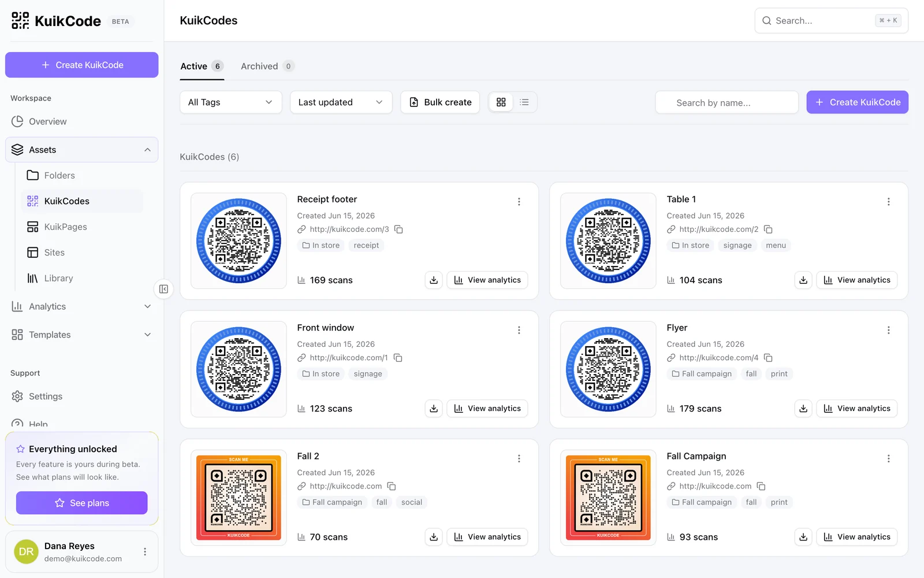Click the signage tag on Front window
Screen dimensions: 924x578
(368, 374)
